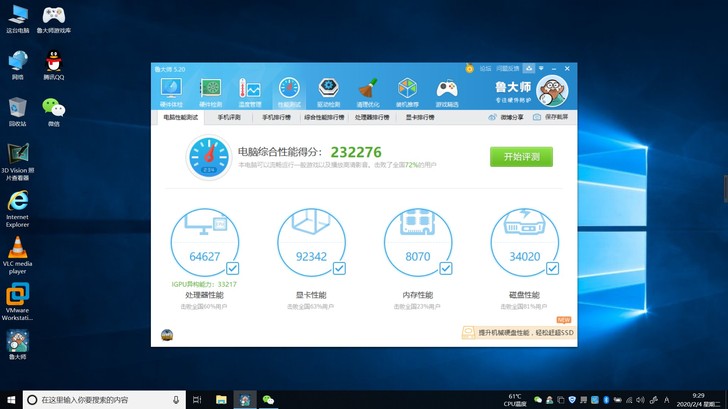Open the 鲁大师游戏库 desktop icon

[54, 19]
